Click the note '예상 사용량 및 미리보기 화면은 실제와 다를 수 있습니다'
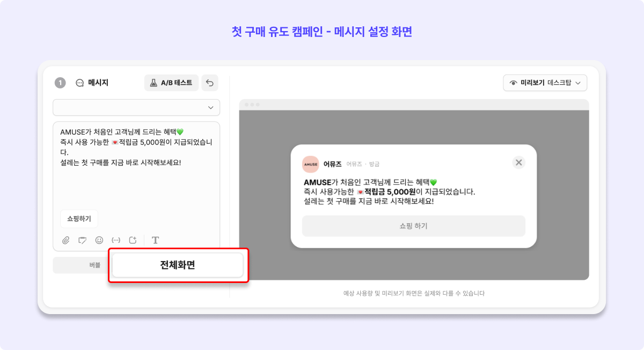 [x=414, y=293]
